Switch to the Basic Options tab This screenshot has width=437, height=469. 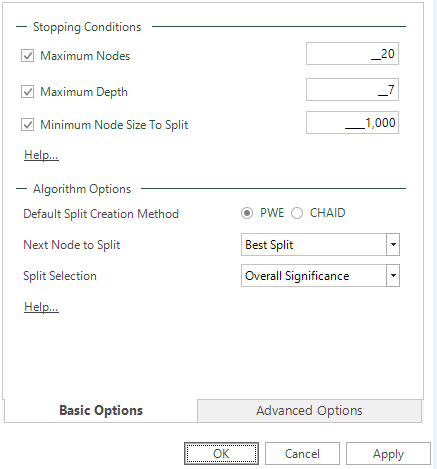[x=101, y=411]
